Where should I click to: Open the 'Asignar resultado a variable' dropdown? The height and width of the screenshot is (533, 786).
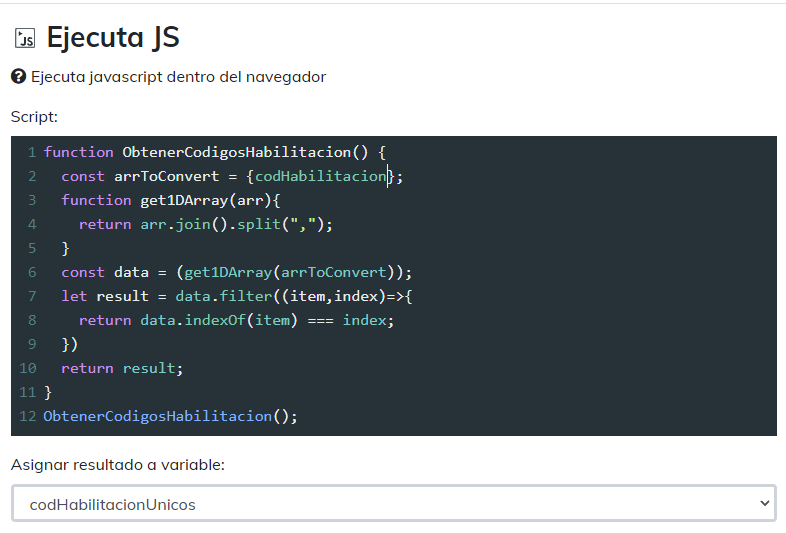[x=394, y=504]
